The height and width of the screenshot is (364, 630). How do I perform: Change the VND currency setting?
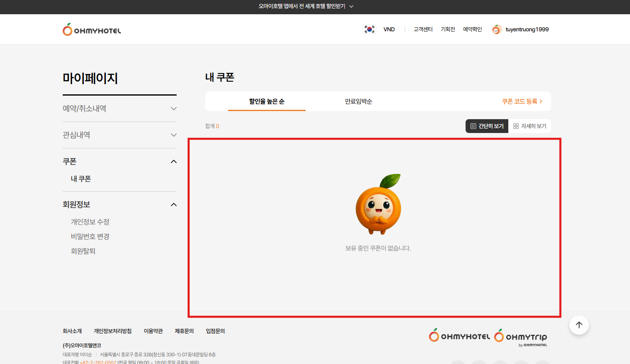pyautogui.click(x=389, y=29)
